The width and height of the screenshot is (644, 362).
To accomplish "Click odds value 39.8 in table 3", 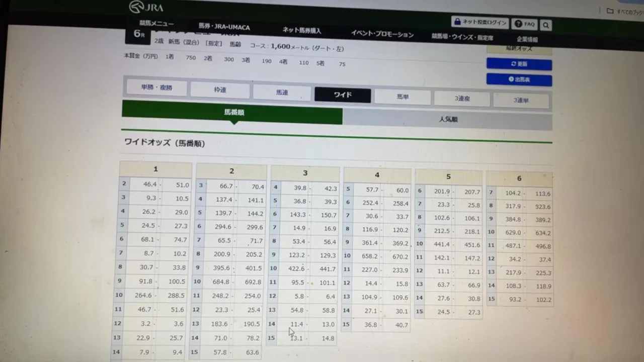I will pos(300,188).
